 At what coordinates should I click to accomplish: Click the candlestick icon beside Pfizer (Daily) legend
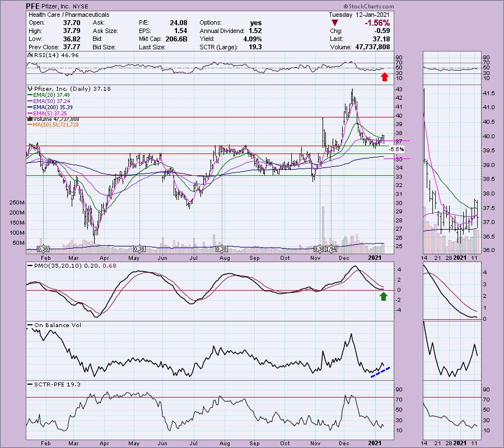tap(30, 88)
